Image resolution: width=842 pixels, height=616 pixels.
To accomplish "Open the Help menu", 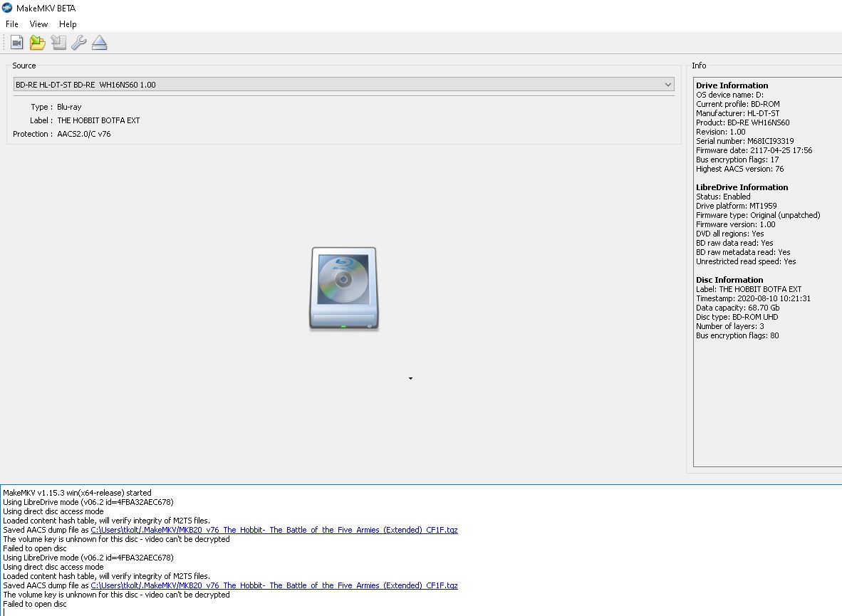I will click(x=68, y=24).
